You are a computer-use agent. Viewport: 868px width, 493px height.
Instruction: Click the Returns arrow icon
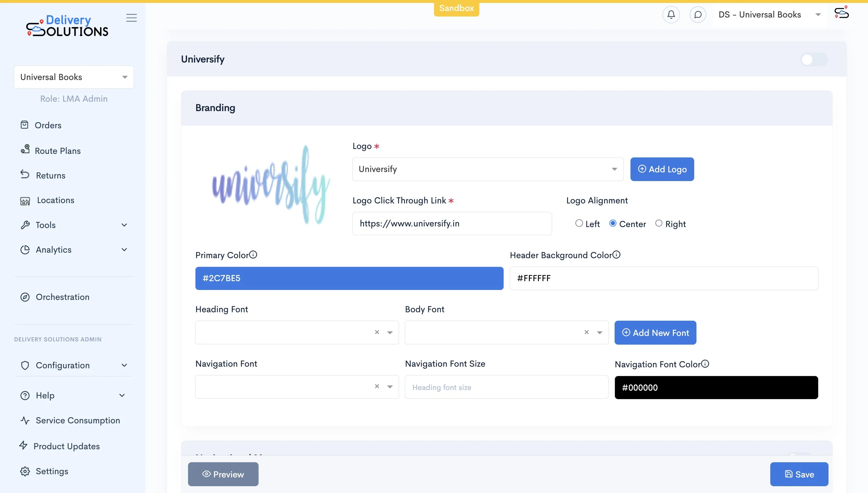point(25,174)
